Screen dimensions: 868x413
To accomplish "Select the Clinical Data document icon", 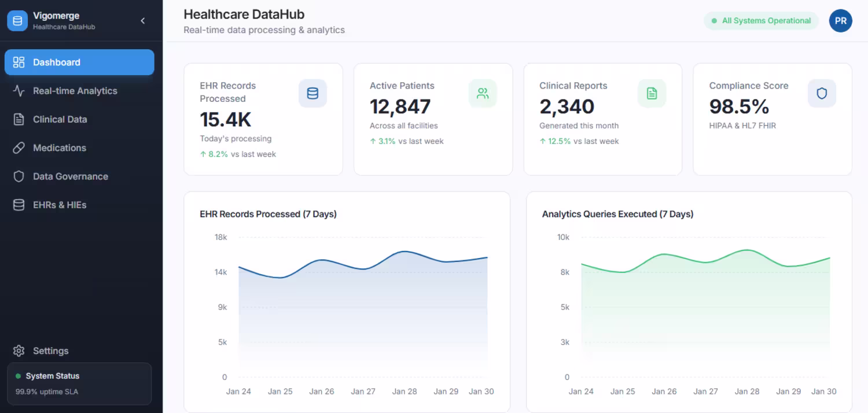I will [19, 119].
